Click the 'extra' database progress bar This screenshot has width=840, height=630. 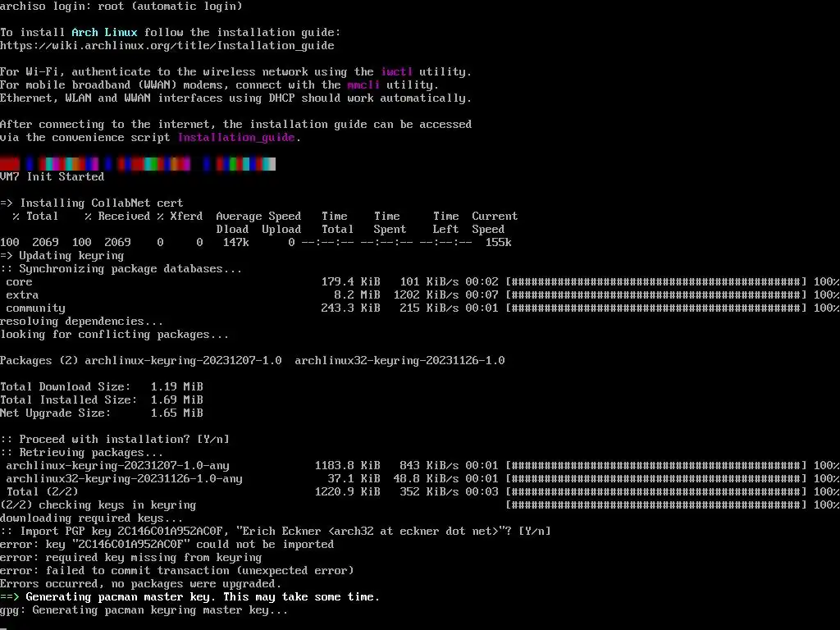656,294
